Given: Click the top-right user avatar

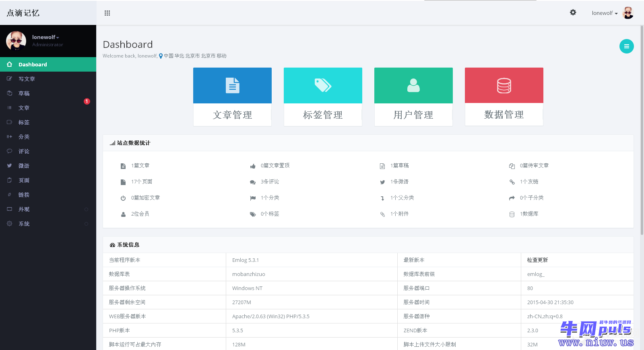Looking at the screenshot, I should coord(628,13).
